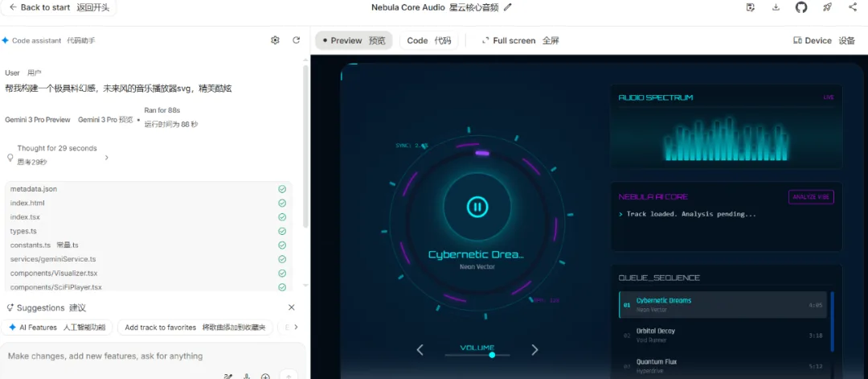Open the types.ts file entry
Image resolution: width=868 pixels, height=379 pixels.
click(x=149, y=231)
